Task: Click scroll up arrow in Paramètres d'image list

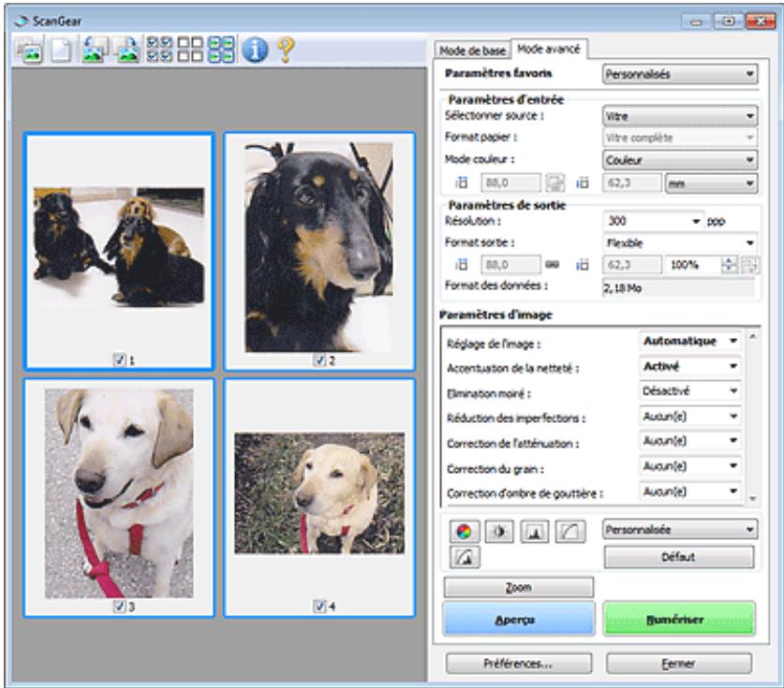Action: click(752, 337)
